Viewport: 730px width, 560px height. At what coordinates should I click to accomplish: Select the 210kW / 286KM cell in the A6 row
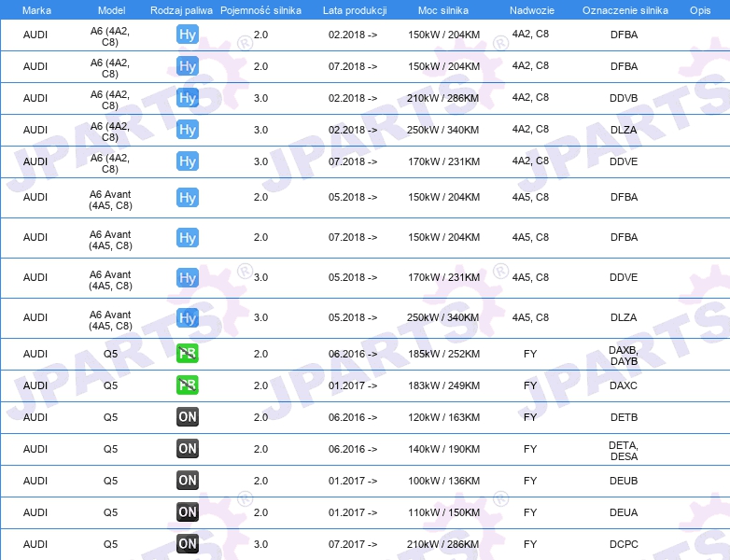(443, 98)
